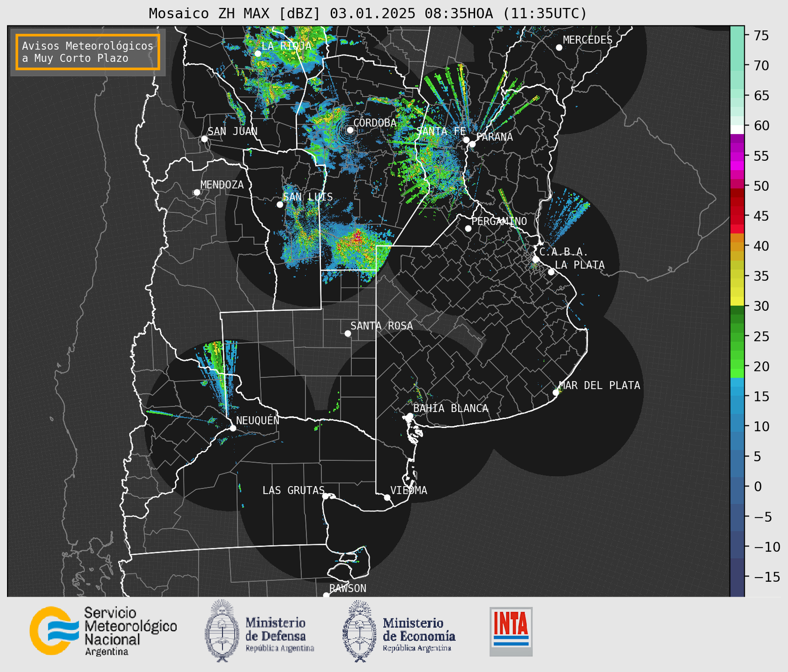Image resolution: width=788 pixels, height=672 pixels.
Task: Click the NEUQUÉN label
Action: coord(258,420)
